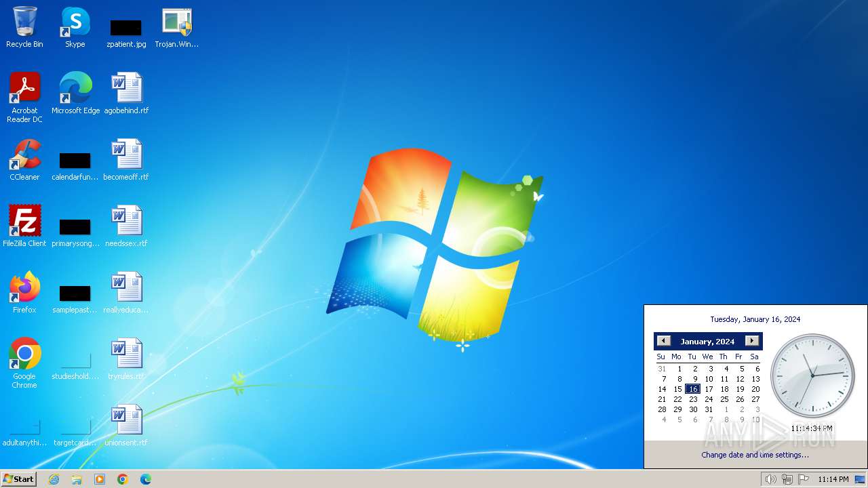The width and height of the screenshot is (868, 488).
Task: Select January 16 in the calendar
Action: click(692, 389)
